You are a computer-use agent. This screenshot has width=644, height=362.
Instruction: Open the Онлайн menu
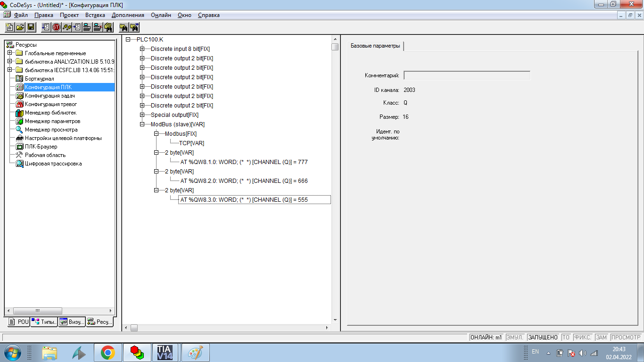[161, 15]
